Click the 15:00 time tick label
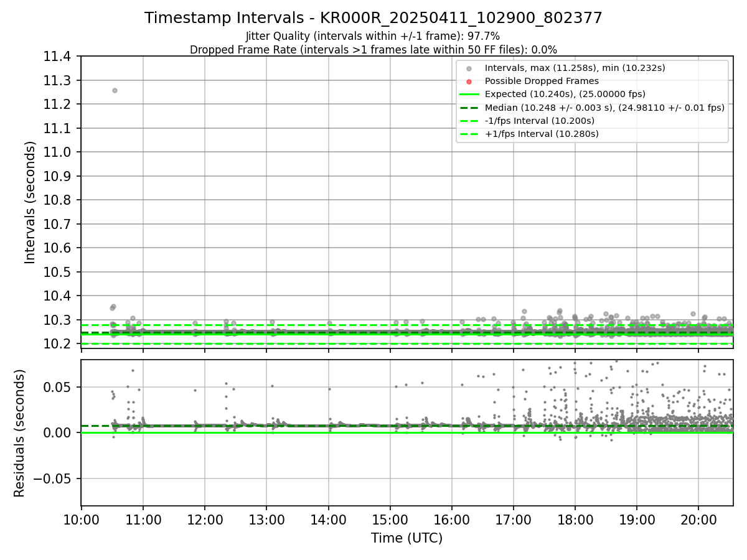747x560 pixels. pyautogui.click(x=390, y=520)
